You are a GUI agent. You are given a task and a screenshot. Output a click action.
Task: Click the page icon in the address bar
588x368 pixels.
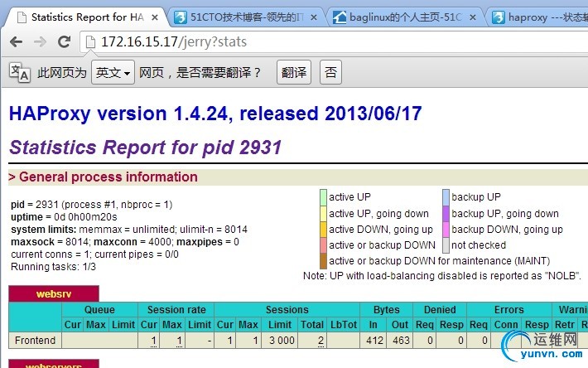pyautogui.click(x=90, y=41)
